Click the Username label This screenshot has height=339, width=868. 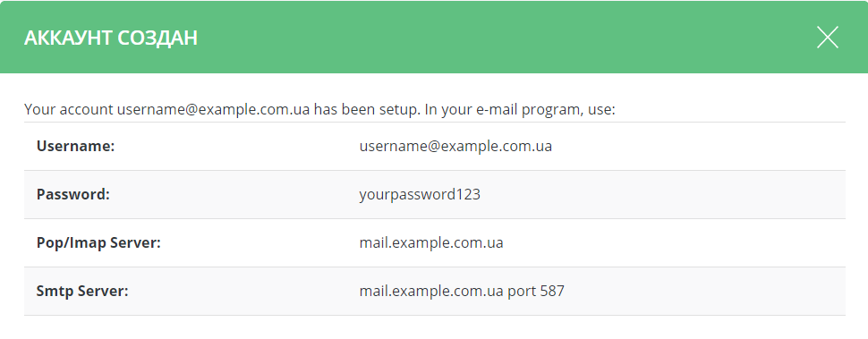coord(75,147)
